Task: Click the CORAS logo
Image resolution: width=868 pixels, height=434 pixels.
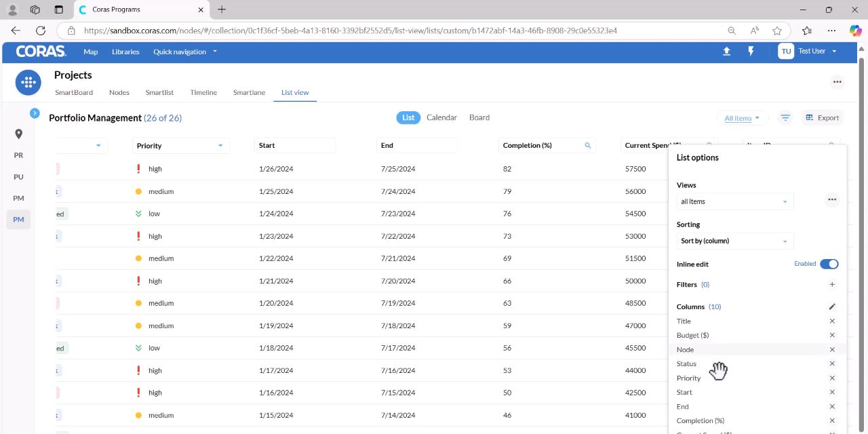Action: [x=41, y=52]
